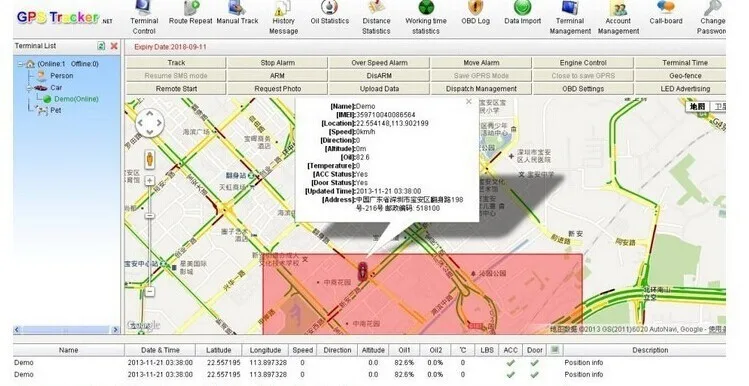Screen dimensions: 749x386
Task: Click Over Speed Alarm button
Action: pyautogui.click(x=379, y=63)
